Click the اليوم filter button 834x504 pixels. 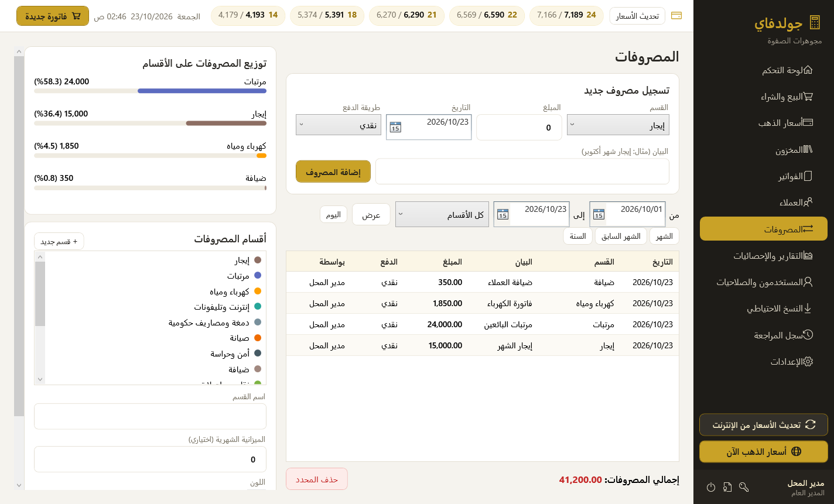(334, 214)
